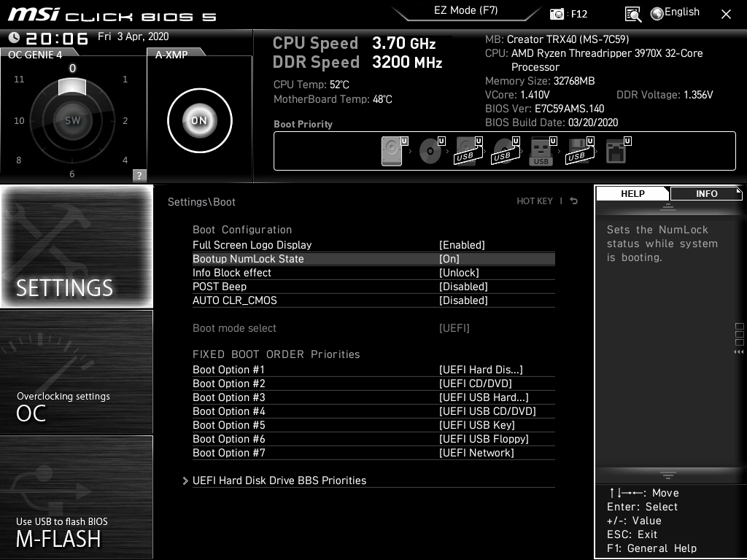
Task: Change AUTO CLR_CMOS [Disabled] value
Action: 463,300
